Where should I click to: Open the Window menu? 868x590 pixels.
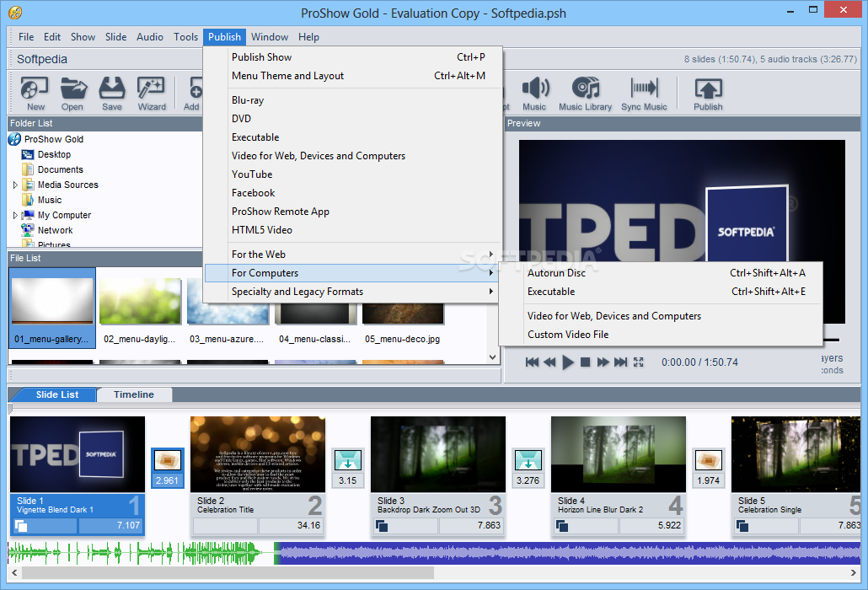click(270, 37)
